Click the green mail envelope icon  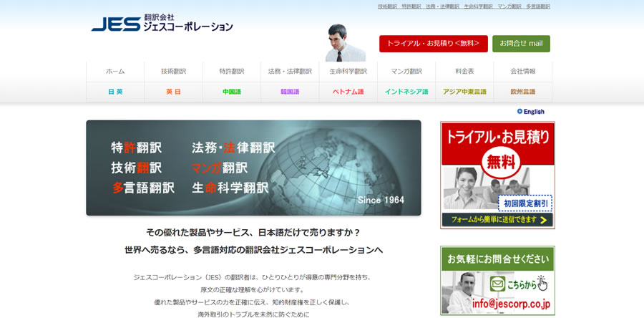tap(497, 284)
